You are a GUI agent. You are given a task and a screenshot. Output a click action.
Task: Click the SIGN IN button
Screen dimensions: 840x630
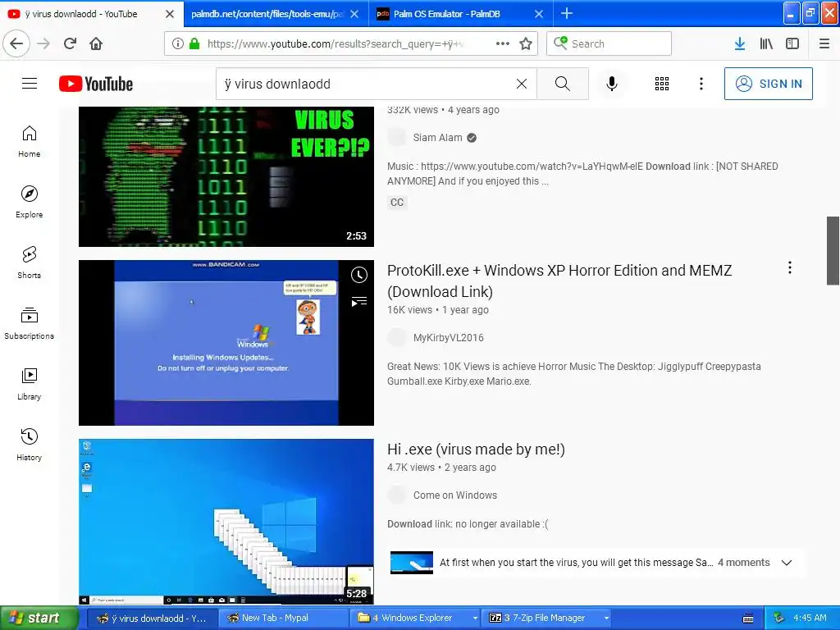click(x=768, y=84)
